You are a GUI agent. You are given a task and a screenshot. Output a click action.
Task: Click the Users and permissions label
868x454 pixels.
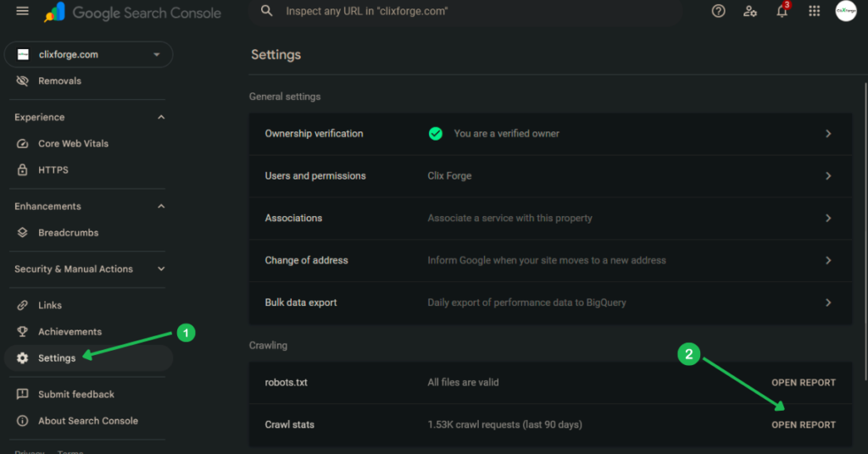315,176
